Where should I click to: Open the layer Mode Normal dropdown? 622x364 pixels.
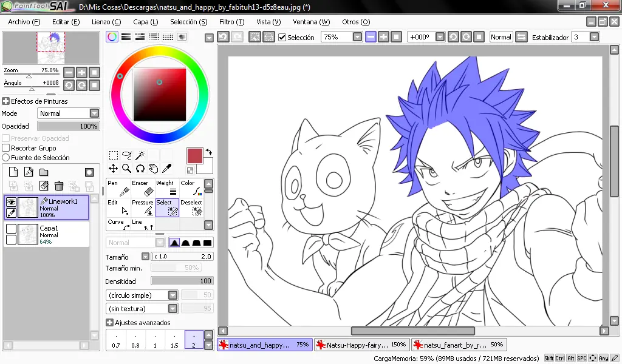pos(94,113)
